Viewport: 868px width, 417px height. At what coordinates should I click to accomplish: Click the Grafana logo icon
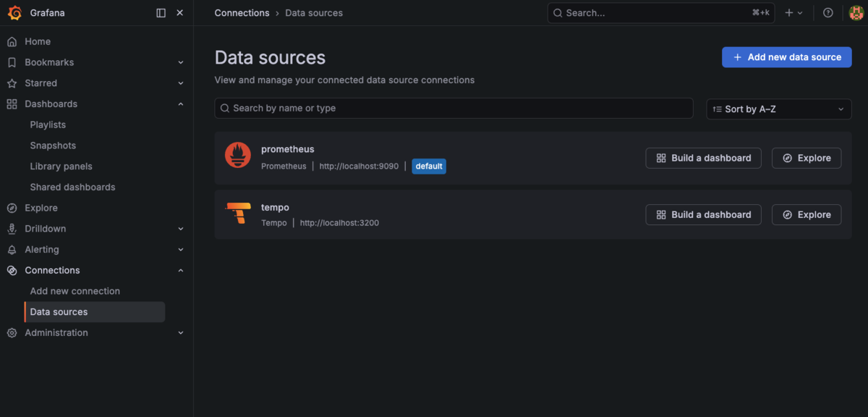(x=14, y=12)
